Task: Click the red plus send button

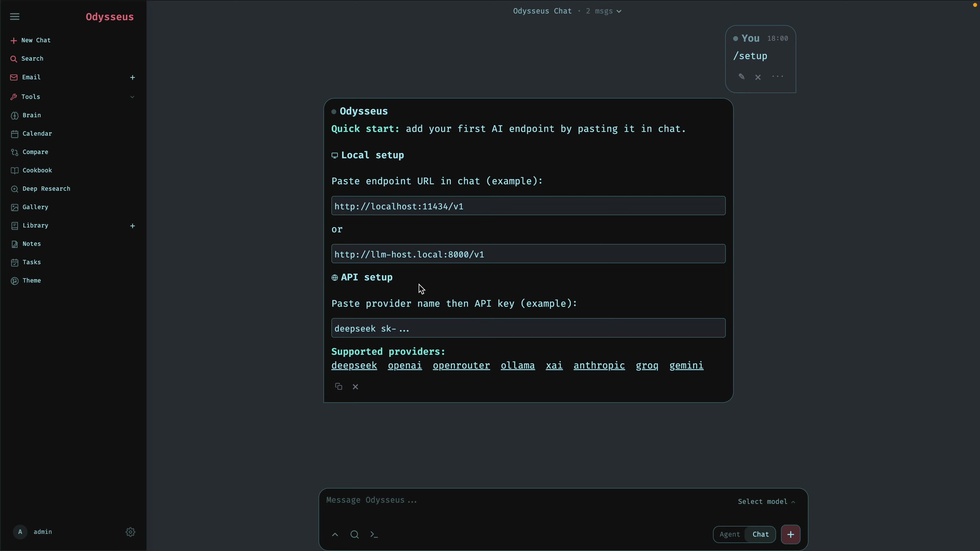Action: click(x=790, y=534)
